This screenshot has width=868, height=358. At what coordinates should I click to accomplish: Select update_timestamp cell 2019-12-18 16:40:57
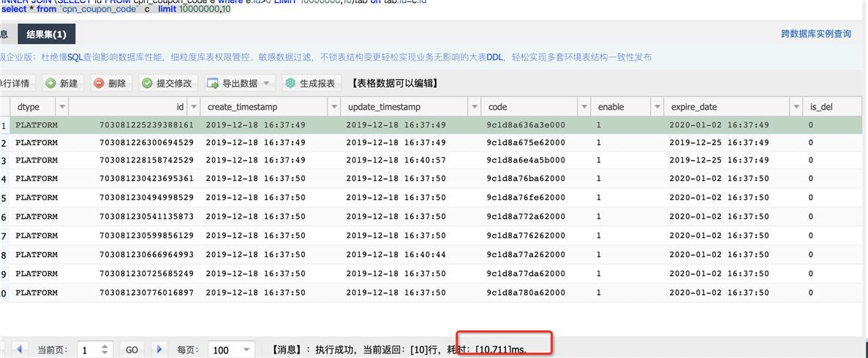tap(396, 160)
